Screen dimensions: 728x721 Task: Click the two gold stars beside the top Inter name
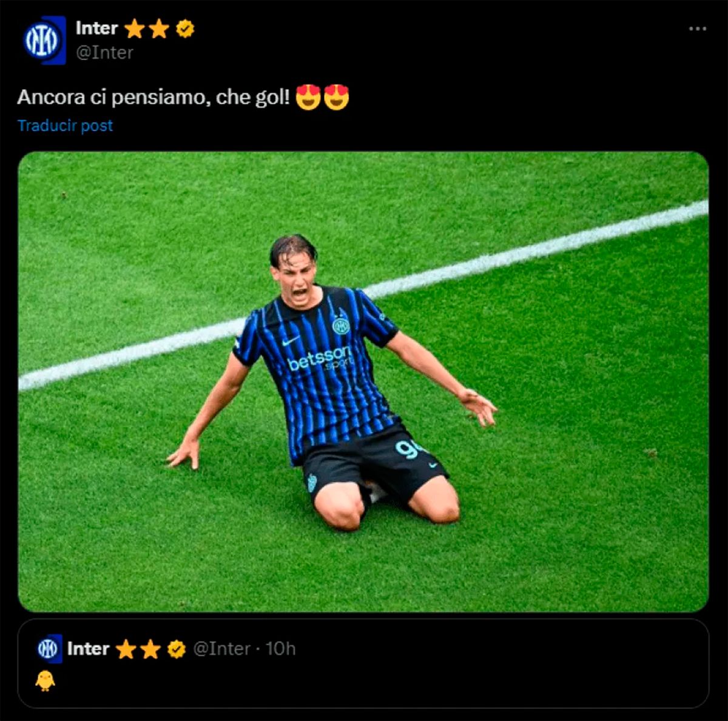[x=147, y=29]
